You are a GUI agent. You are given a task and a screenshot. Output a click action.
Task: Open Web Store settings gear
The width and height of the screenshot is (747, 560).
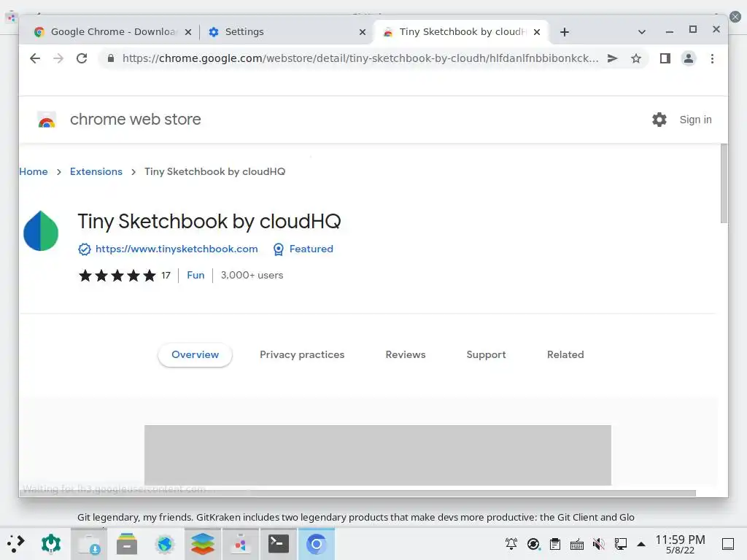659,120
